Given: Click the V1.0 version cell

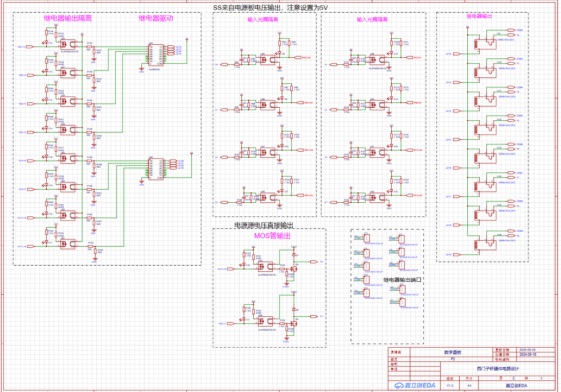Looking at the screenshot, I should point(450,386).
